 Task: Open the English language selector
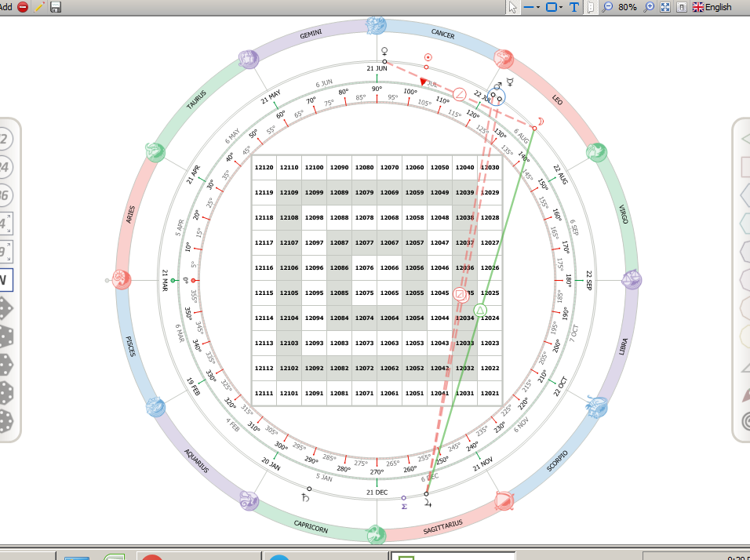pyautogui.click(x=712, y=7)
